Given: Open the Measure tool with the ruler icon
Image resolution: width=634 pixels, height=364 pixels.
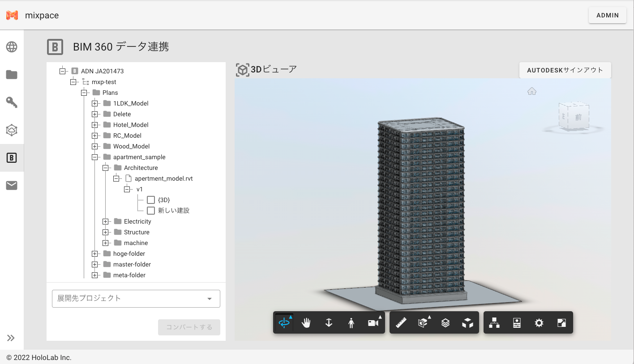Looking at the screenshot, I should pos(402,322).
